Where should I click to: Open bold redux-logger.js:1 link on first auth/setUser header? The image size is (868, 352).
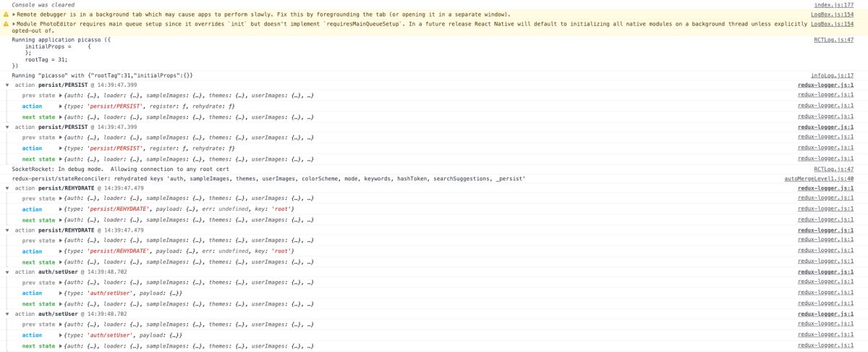[826, 272]
